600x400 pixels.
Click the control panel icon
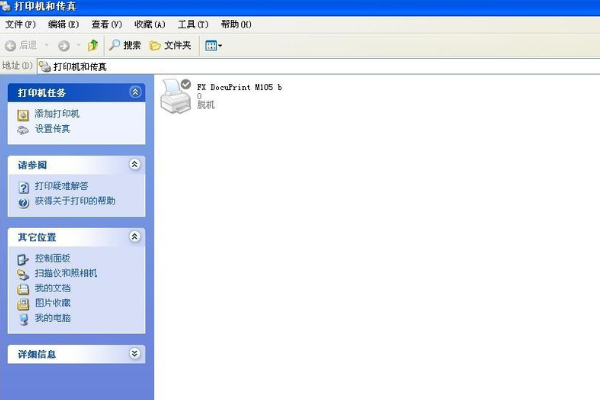point(23,260)
